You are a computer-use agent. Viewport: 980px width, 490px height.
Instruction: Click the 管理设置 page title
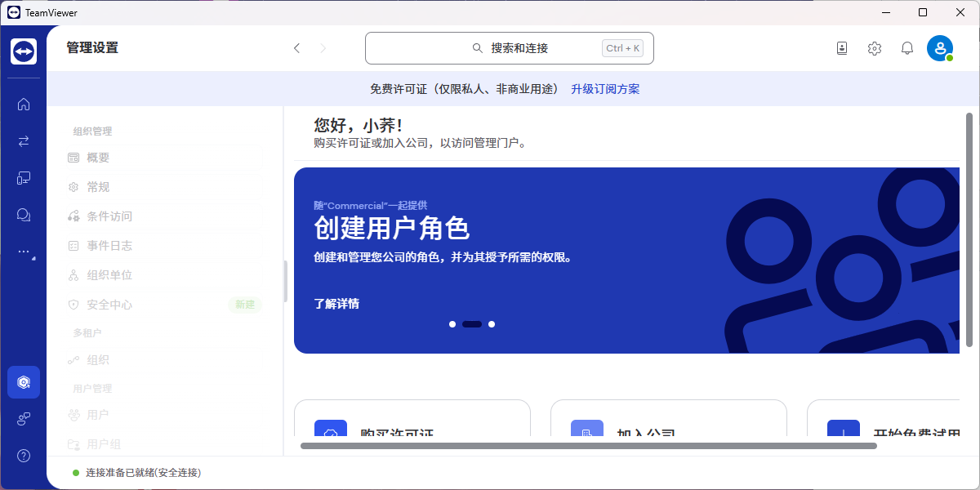[92, 48]
